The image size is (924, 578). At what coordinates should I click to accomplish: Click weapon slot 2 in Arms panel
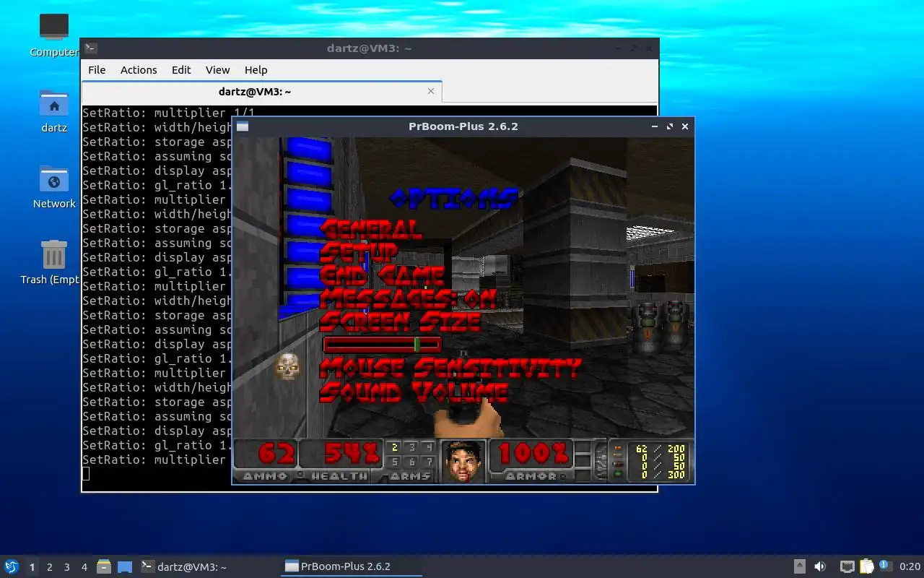394,448
